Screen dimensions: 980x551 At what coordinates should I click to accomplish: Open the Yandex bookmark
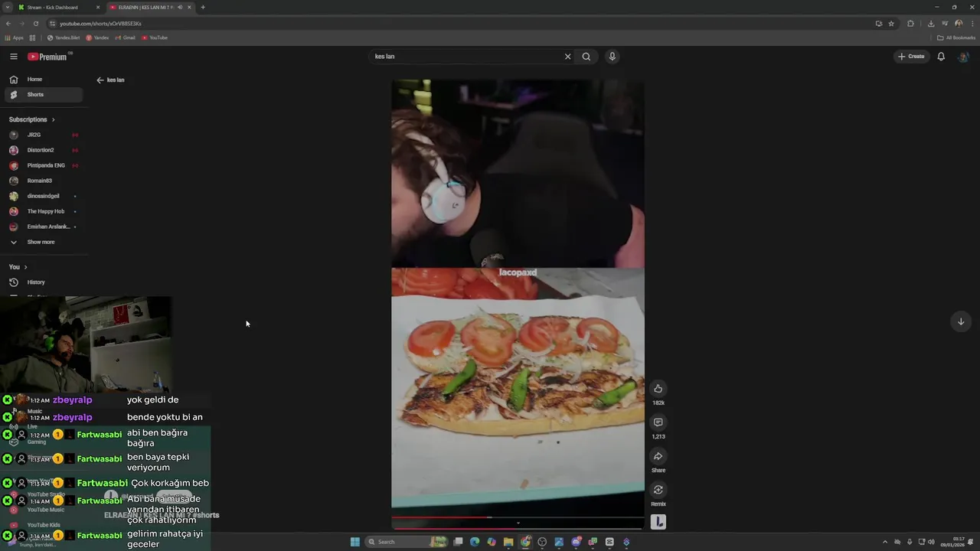pyautogui.click(x=97, y=37)
